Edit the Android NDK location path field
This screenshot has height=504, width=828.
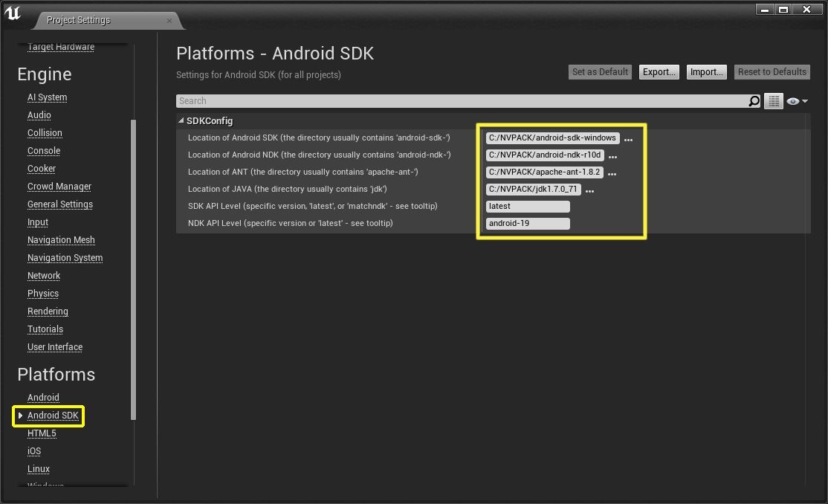pos(545,155)
